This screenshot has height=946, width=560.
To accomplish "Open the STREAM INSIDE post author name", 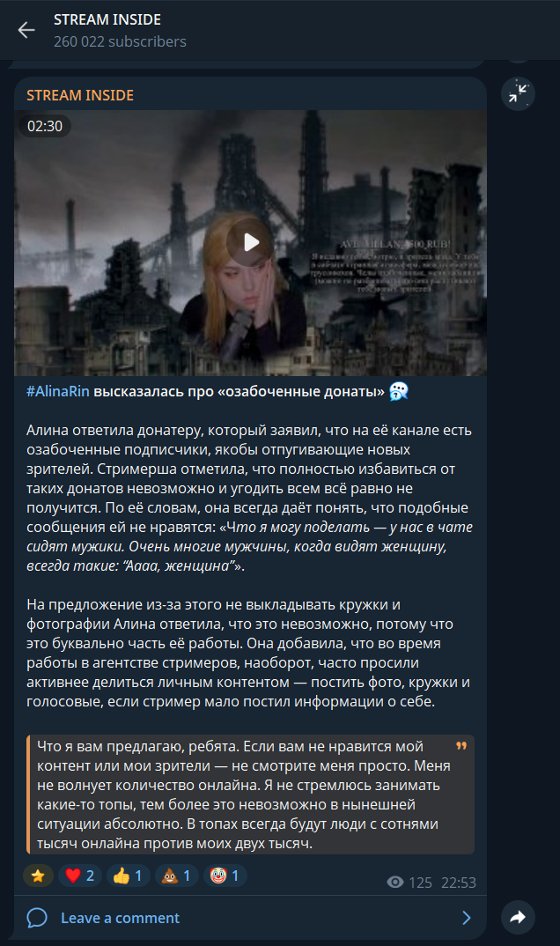I will coord(80,95).
